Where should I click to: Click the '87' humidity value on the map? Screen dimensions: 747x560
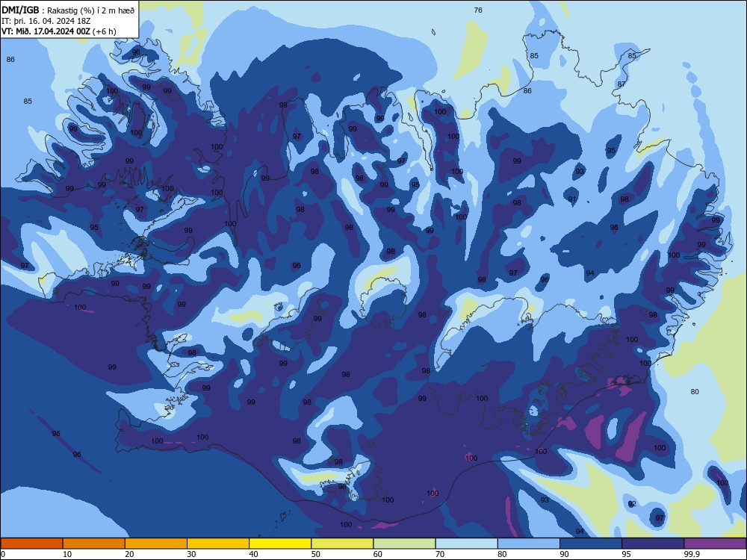622,84
